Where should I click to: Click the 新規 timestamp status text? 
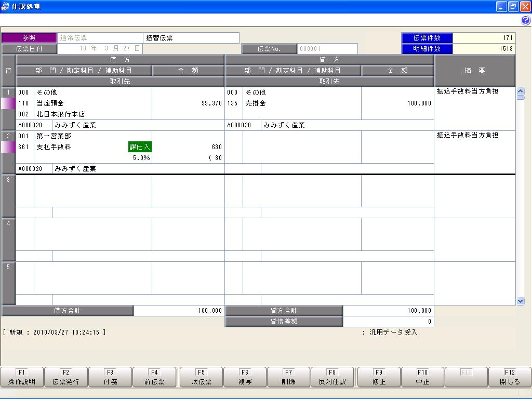[54, 332]
